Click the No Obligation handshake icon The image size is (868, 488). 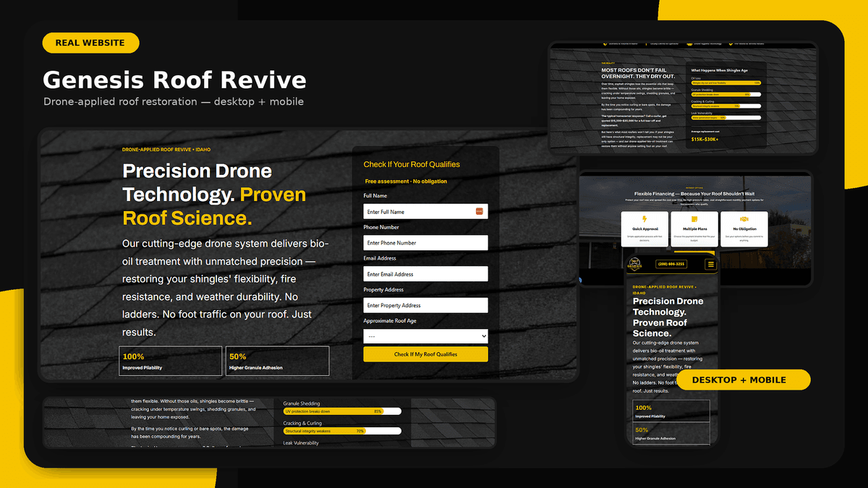[744, 219]
